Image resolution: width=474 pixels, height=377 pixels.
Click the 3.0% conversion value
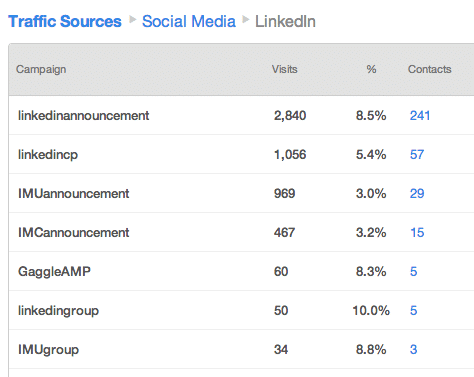coord(371,193)
